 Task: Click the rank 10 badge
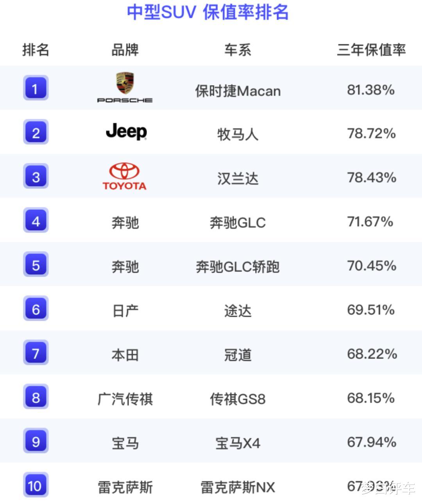tap(36, 486)
